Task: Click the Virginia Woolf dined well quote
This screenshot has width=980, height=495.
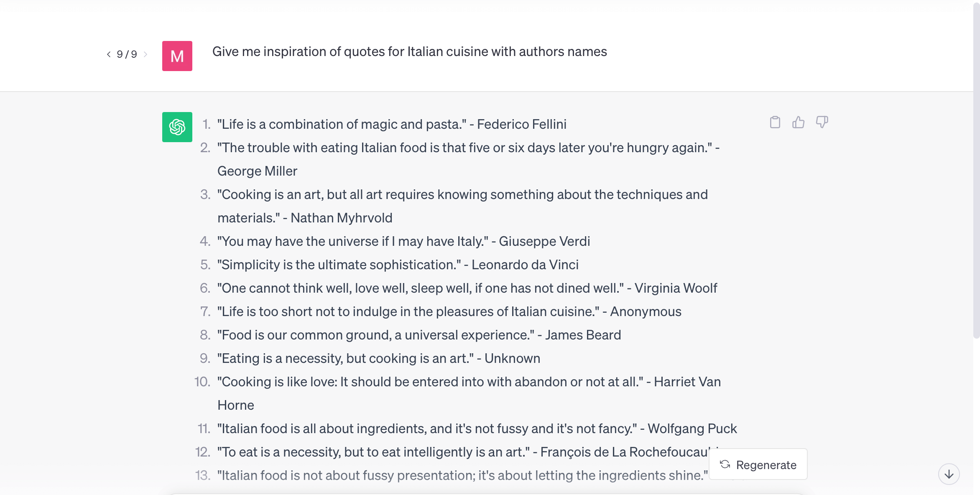Action: coord(467,288)
